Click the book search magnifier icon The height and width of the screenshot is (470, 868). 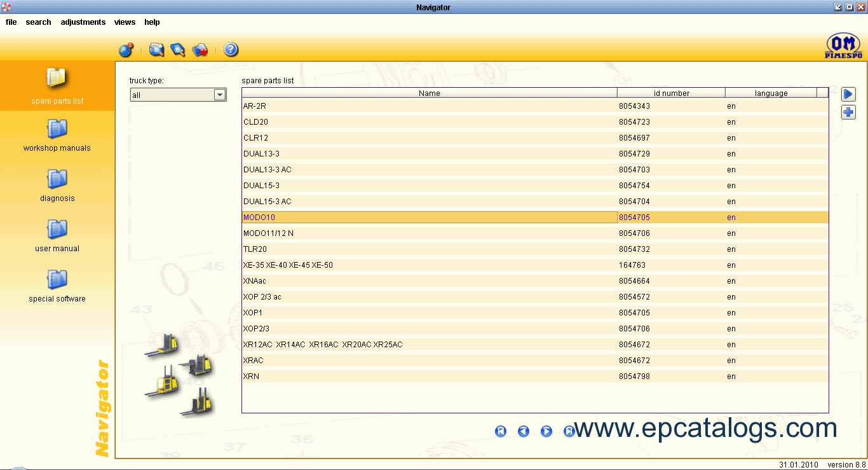point(178,50)
